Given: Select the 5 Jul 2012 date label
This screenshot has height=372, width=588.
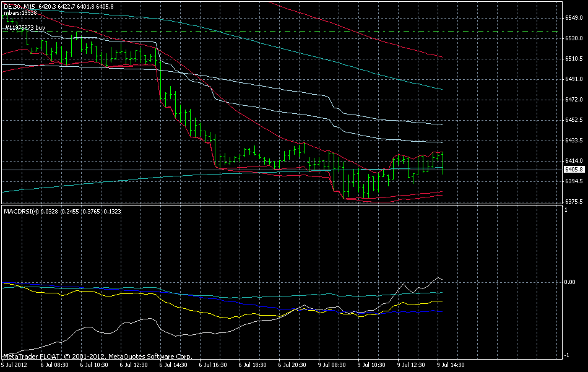Looking at the screenshot, I should 15,365.
